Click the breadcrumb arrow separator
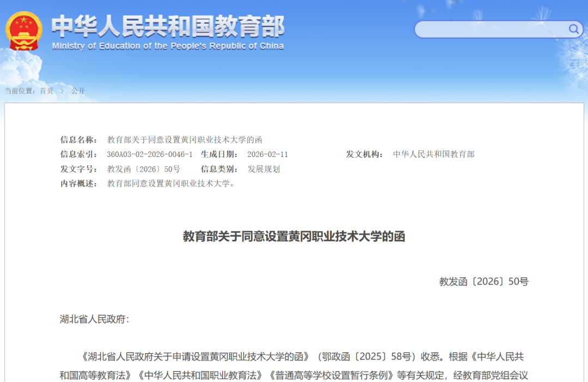The width and height of the screenshot is (588, 382). click(x=62, y=91)
